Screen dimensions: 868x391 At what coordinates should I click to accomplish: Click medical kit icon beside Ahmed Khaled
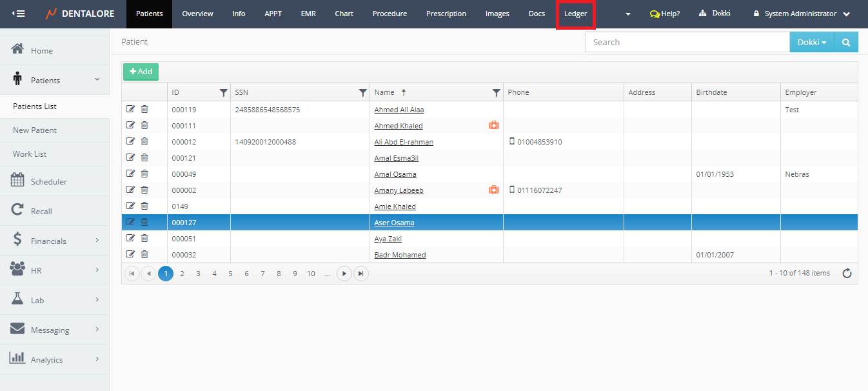[x=494, y=125]
